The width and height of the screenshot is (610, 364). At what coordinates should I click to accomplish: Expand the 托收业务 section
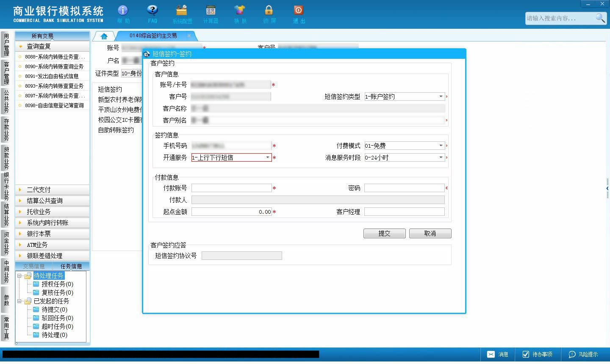tap(53, 212)
